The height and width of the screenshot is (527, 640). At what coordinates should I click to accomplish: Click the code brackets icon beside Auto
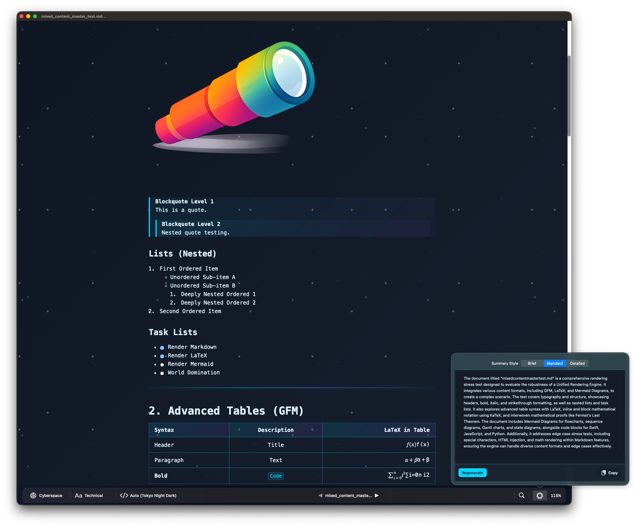coord(124,496)
